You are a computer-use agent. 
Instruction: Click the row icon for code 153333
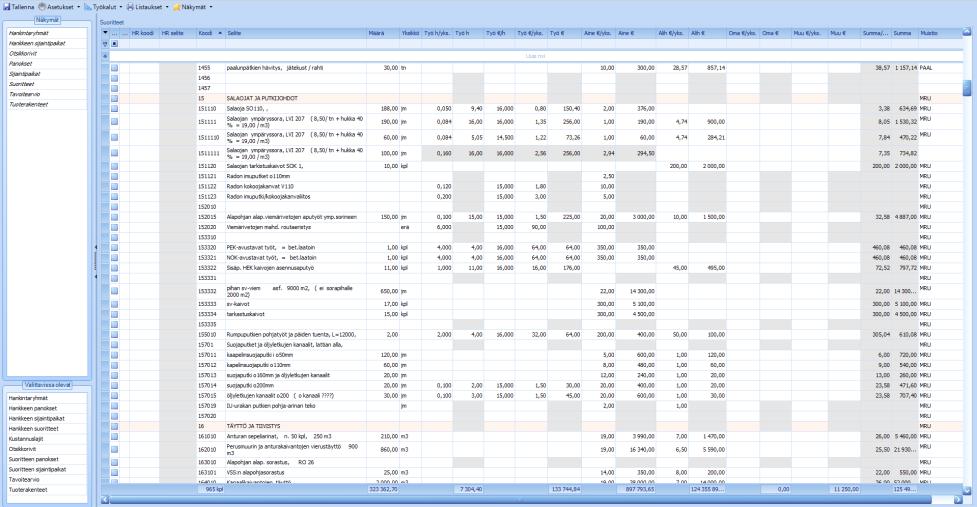[x=114, y=304]
